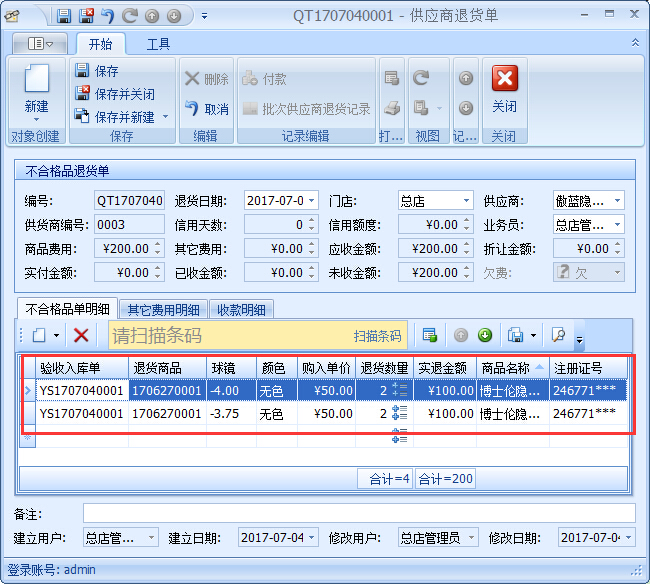Click 取消 undo edit button
The width and height of the screenshot is (650, 584).
click(x=207, y=109)
